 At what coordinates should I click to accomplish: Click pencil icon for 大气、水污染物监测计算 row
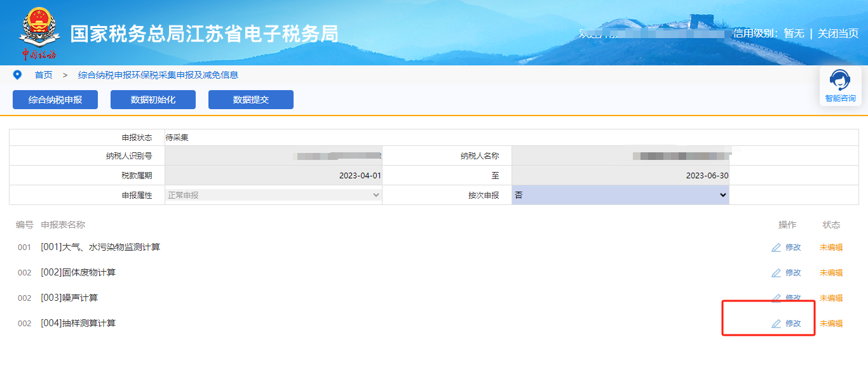pyautogui.click(x=776, y=248)
